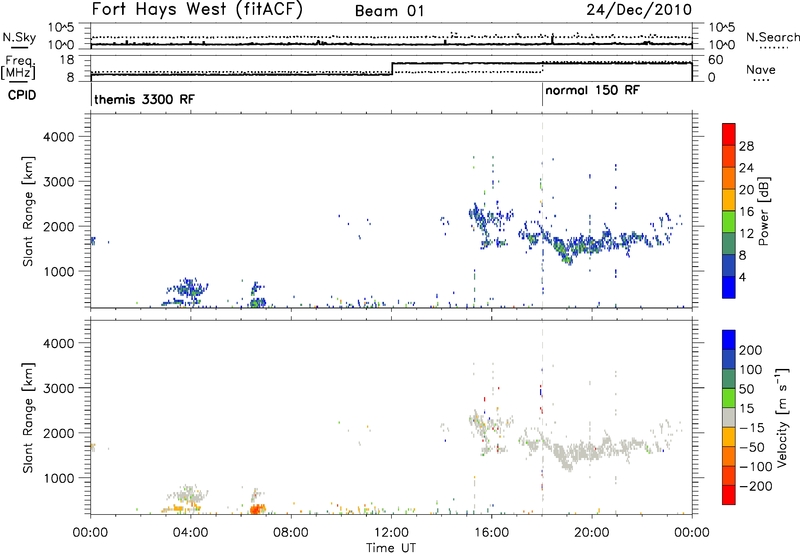Click the power echo cluster near 15:30 at 2200 km
The image size is (800, 554).
479,217
